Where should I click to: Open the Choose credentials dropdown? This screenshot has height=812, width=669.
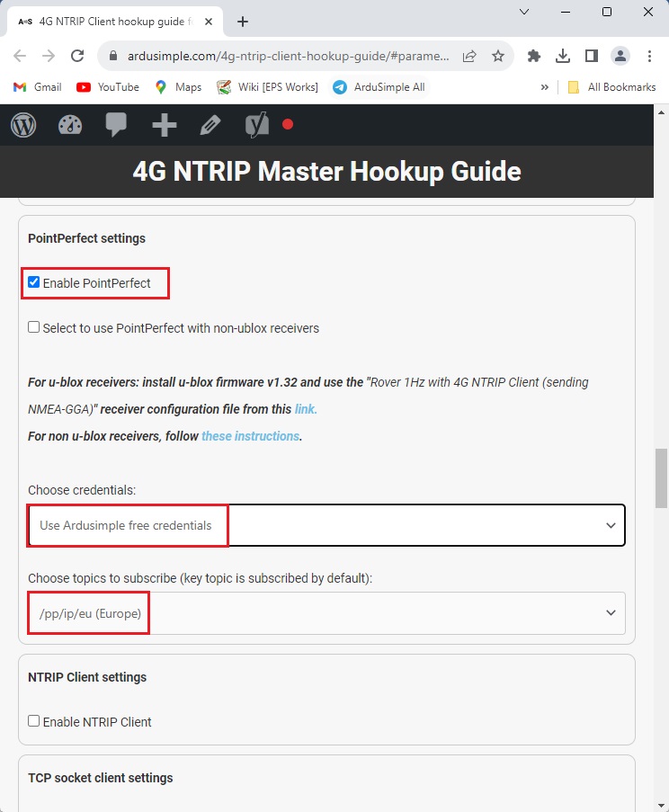(326, 525)
